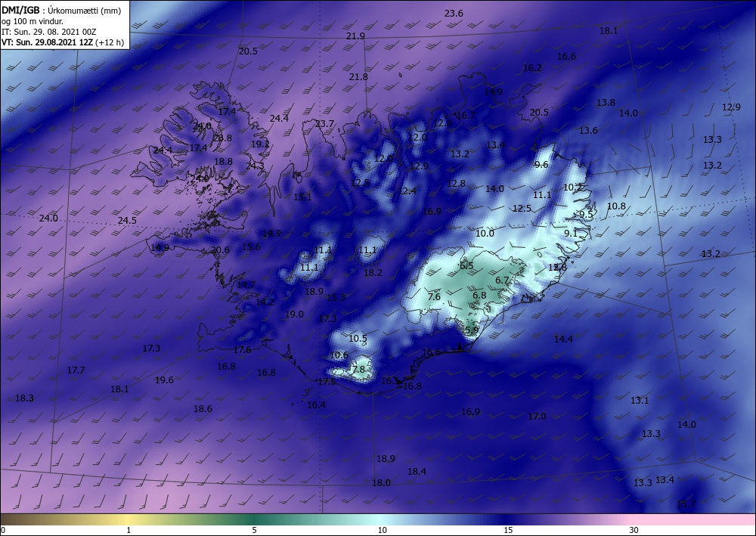Click the 19.2 map value
Image resolution: width=756 pixels, height=536 pixels.
[x=260, y=144]
